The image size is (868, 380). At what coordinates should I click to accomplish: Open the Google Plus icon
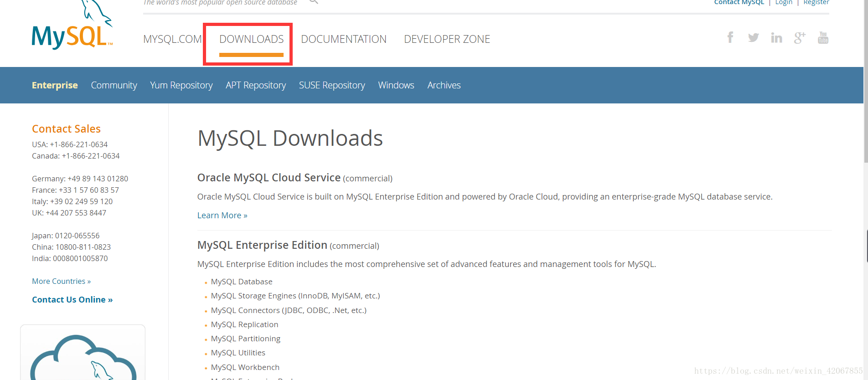[800, 37]
